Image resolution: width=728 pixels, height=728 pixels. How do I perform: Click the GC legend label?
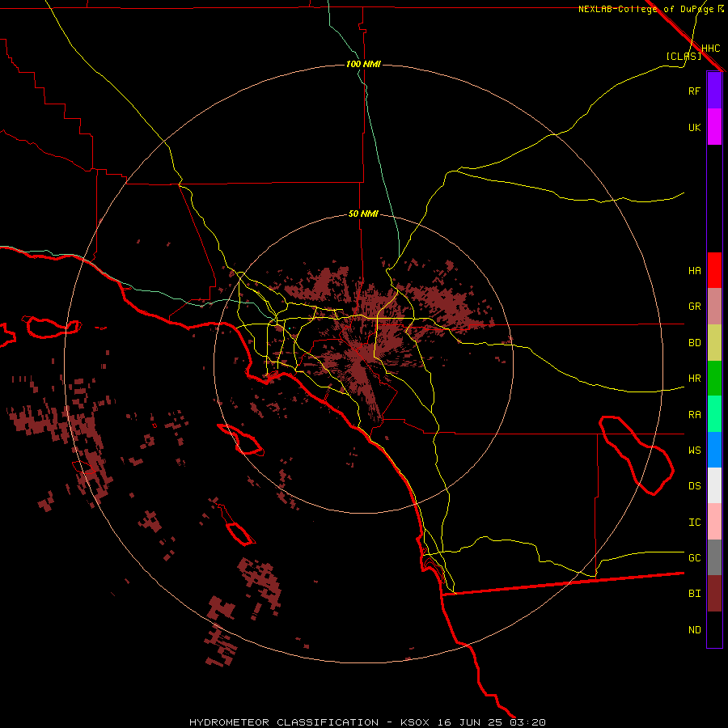click(695, 558)
